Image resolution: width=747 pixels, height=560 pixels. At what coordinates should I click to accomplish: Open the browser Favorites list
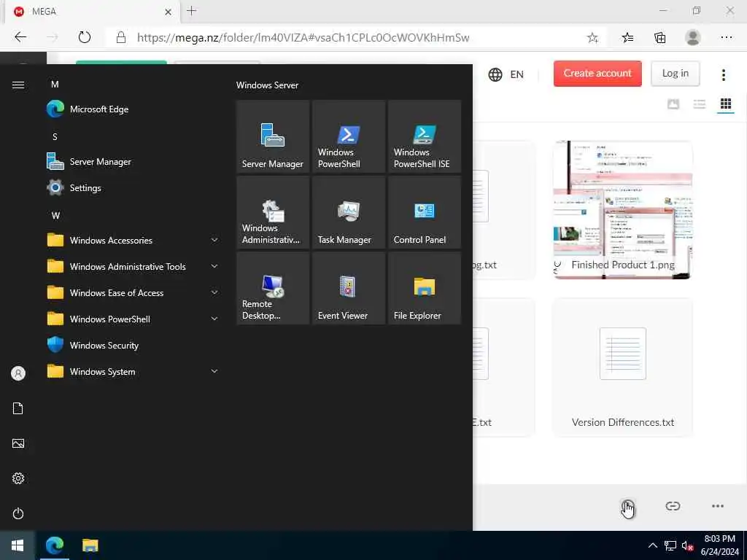(627, 38)
